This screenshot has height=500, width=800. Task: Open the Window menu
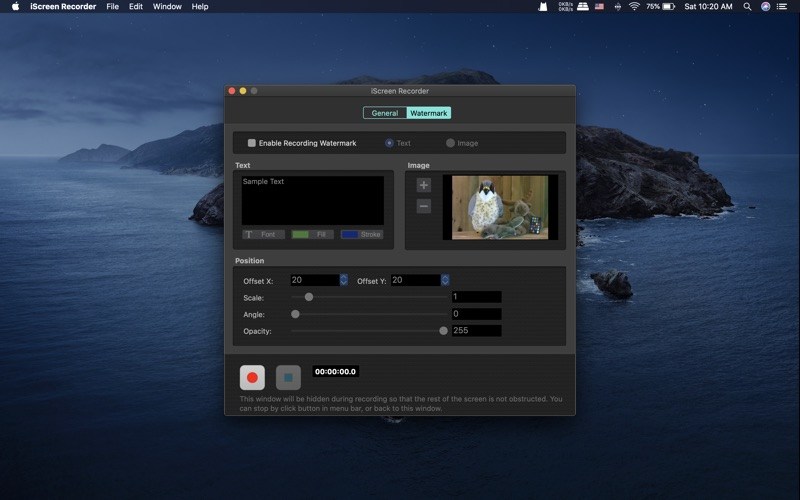tap(167, 6)
